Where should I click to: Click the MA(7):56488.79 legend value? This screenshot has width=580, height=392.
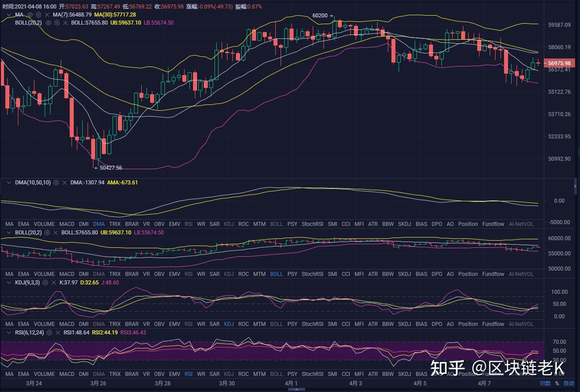72,15
